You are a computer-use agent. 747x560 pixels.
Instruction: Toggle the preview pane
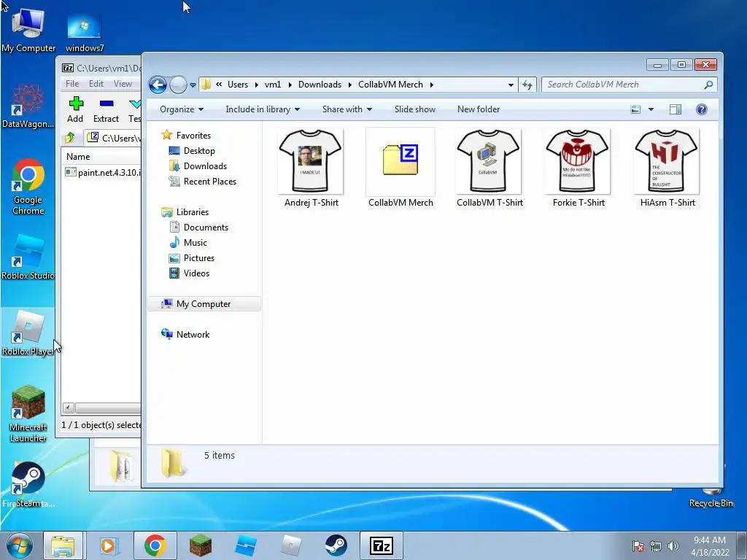click(x=675, y=109)
